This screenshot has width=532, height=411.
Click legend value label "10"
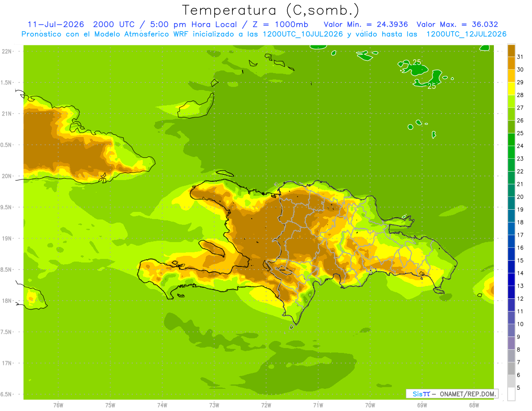520,324
